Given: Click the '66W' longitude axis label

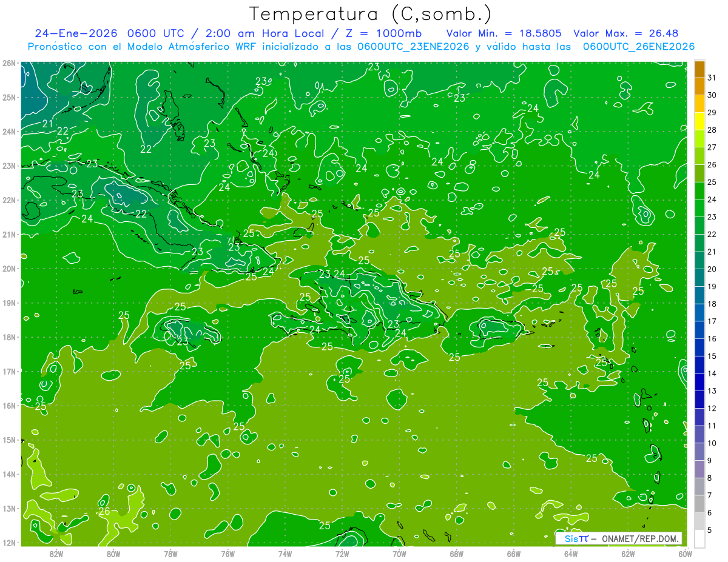Looking at the screenshot, I should coord(514,554).
